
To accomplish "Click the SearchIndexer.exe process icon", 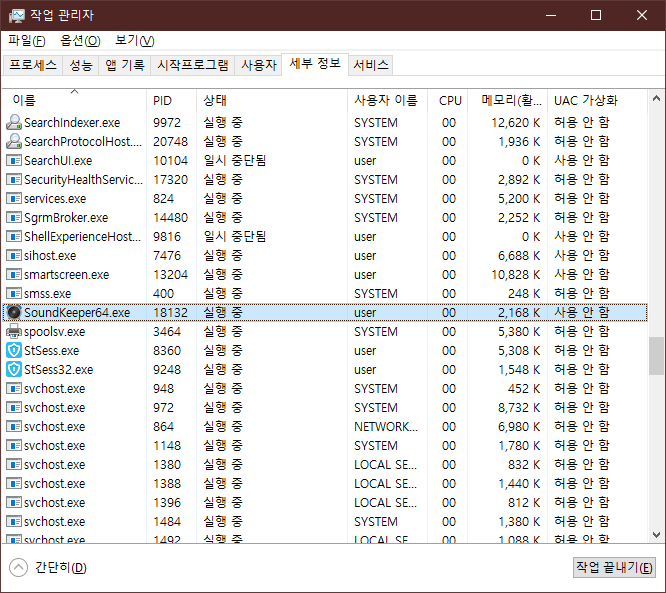I will (14, 122).
